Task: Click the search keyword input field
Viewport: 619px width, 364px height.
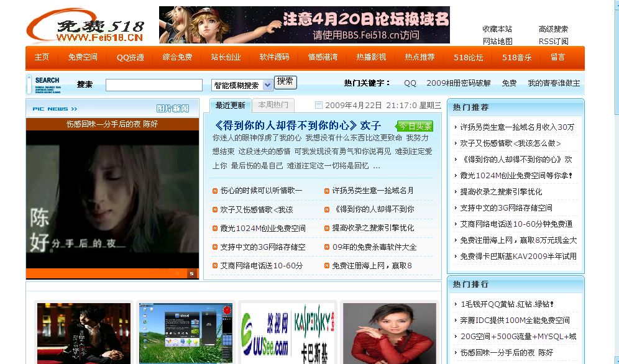Action: pos(154,85)
